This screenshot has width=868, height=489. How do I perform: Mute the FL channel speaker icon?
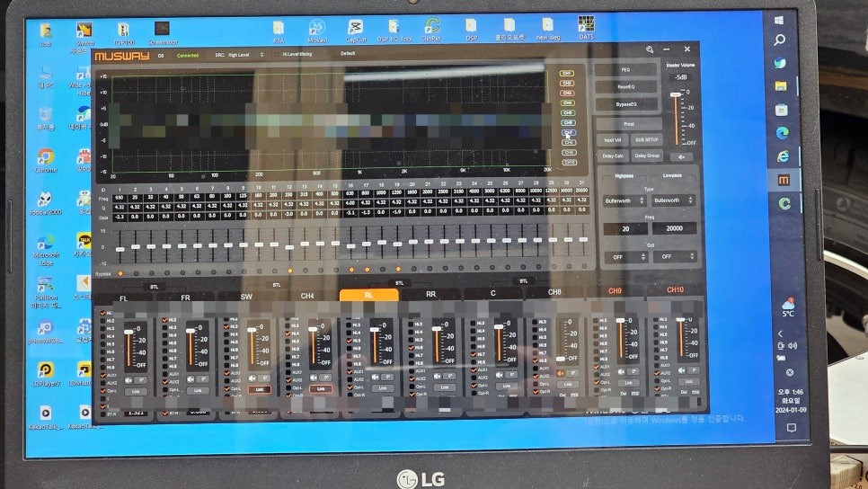(x=128, y=378)
